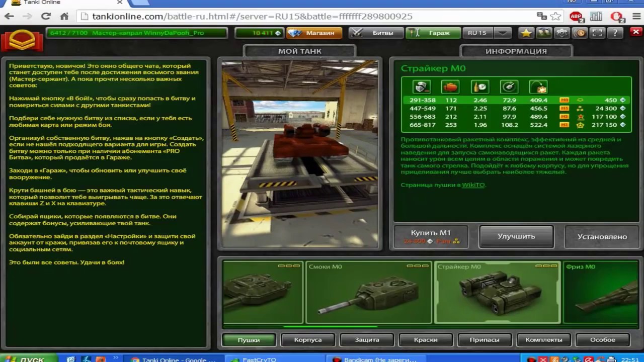Open the friends icon in game toolbar
The image size is (644, 362).
[x=544, y=33]
